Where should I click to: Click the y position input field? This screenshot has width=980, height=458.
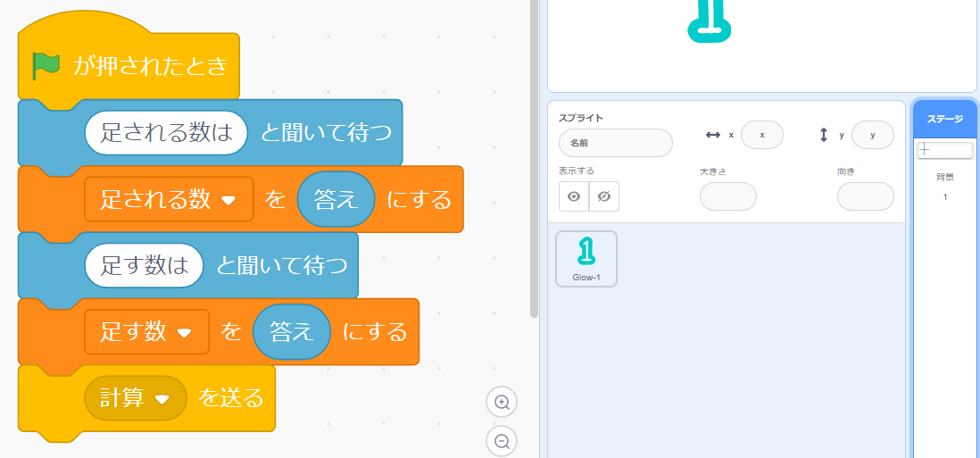click(x=872, y=135)
